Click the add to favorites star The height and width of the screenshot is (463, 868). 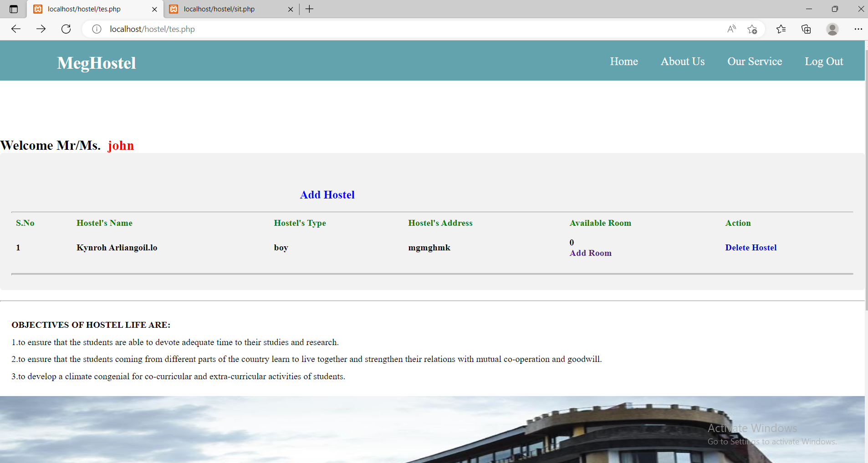pos(752,29)
